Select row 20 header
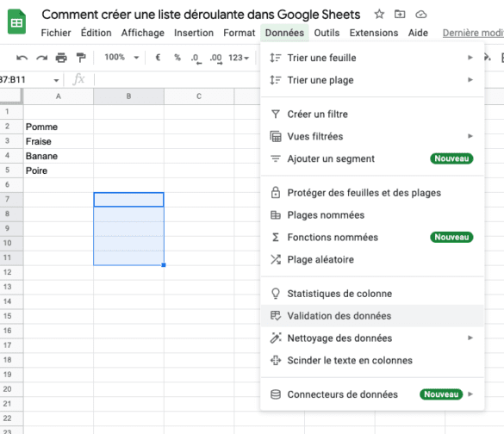 click(x=11, y=389)
